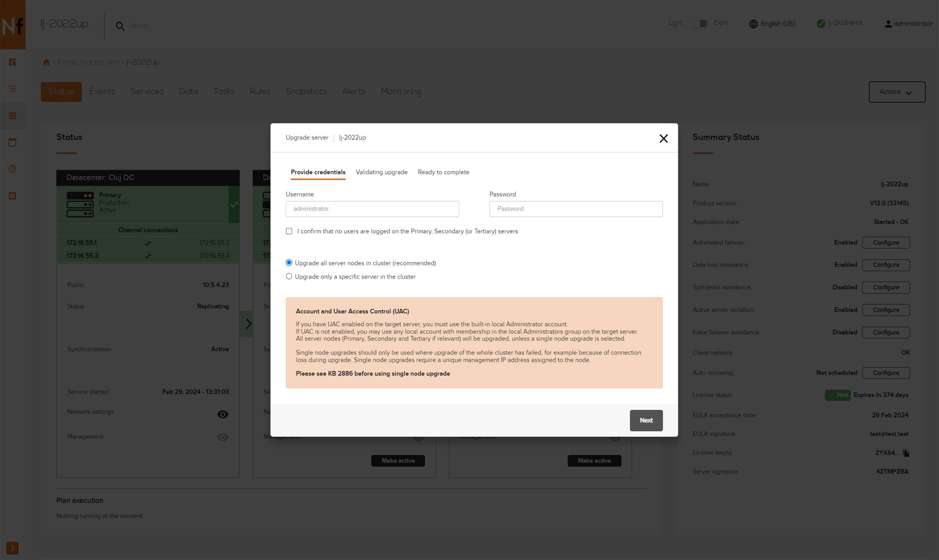Click Make active on third datacenter
This screenshot has height=560, width=939.
pyautogui.click(x=594, y=461)
